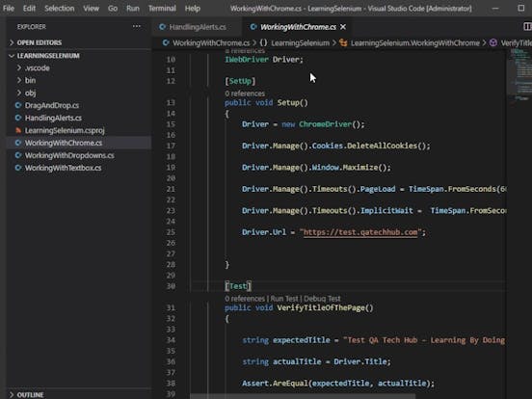Screen dimensions: 532x399
Task: Click the C# icon of DragAndDrop.cs
Action: pyautogui.click(x=18, y=105)
